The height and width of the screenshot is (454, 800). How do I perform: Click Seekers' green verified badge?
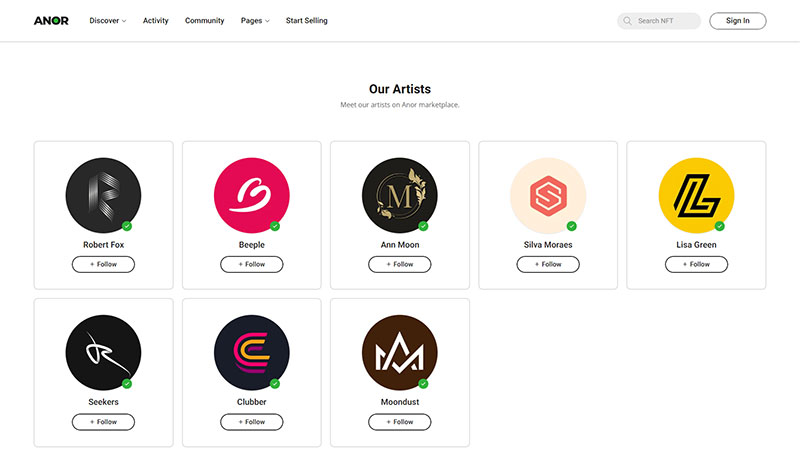coord(127,384)
